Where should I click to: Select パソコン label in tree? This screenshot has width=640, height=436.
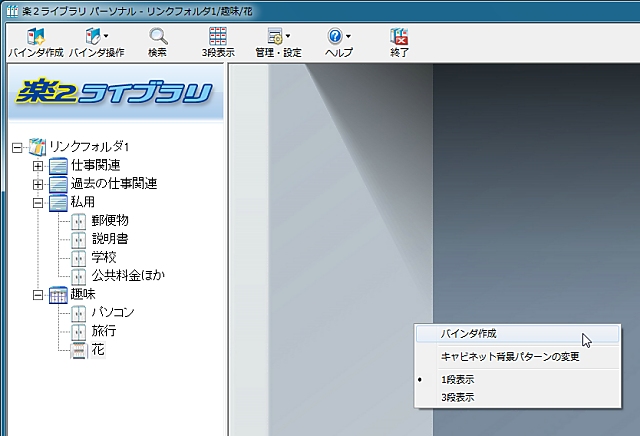click(x=113, y=312)
